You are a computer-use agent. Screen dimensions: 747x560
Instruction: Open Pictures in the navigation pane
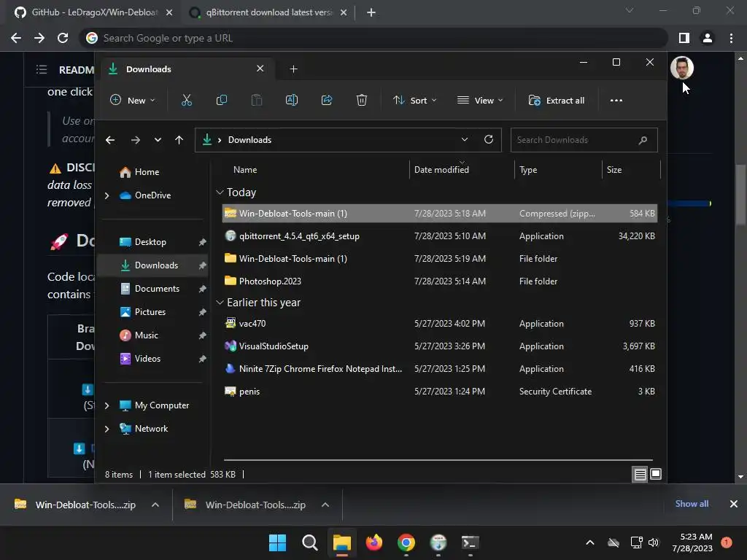pos(142,312)
